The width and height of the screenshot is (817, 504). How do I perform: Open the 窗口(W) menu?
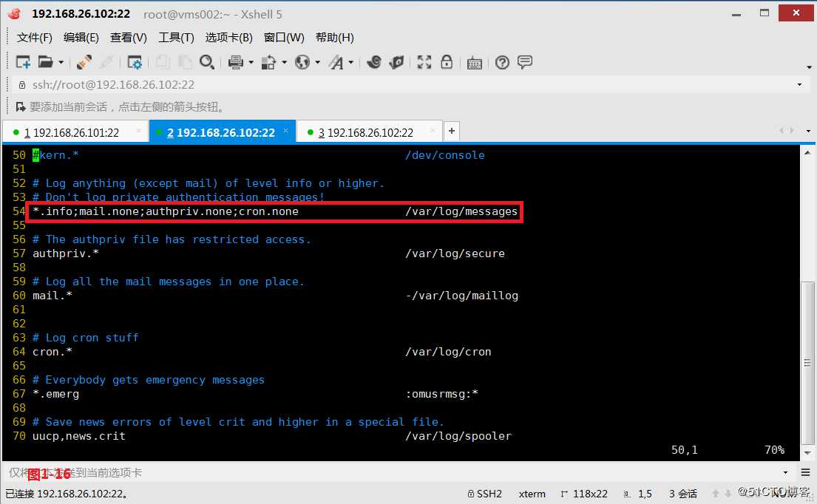tap(284, 38)
